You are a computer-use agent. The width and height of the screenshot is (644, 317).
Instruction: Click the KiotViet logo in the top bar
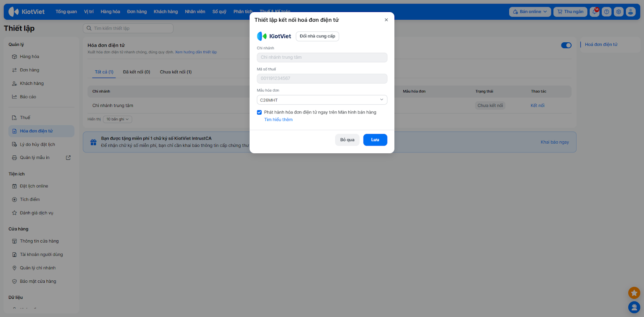pyautogui.click(x=27, y=12)
